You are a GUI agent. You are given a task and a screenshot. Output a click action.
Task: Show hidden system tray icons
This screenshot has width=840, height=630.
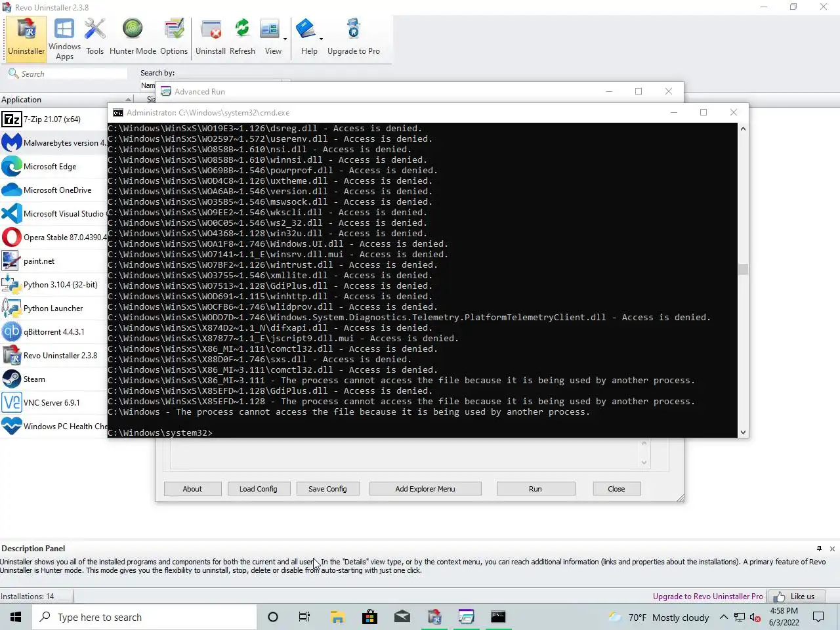coord(723,617)
